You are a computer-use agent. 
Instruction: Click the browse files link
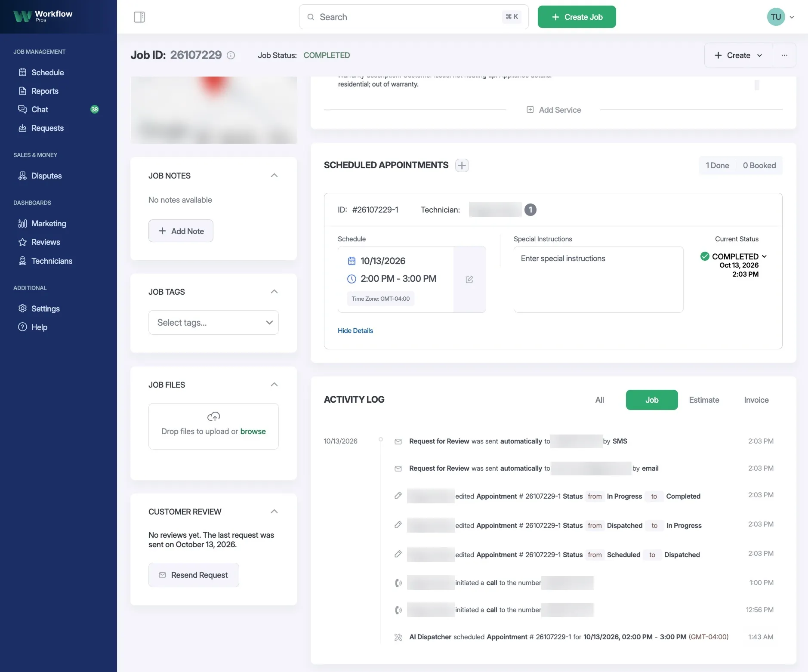(253, 432)
